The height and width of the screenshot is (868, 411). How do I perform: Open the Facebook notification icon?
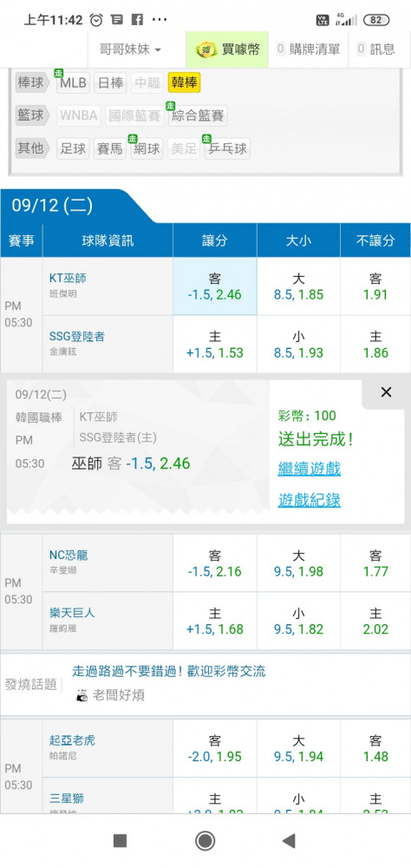tap(137, 20)
